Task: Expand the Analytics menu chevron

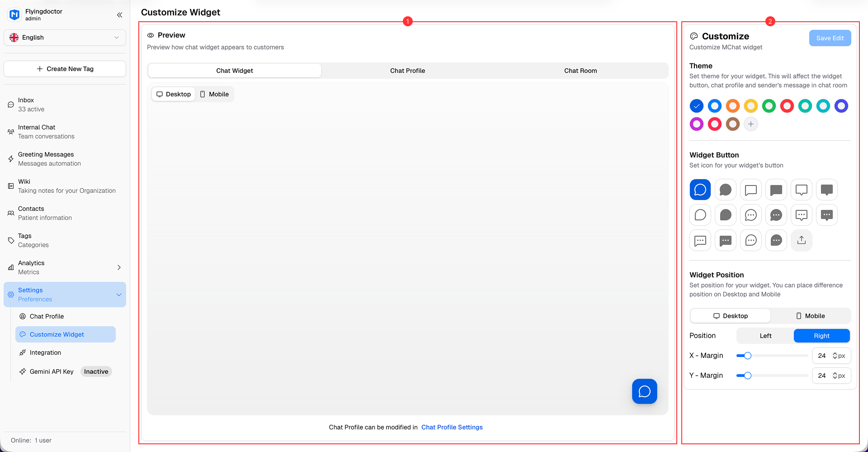Action: (119, 267)
